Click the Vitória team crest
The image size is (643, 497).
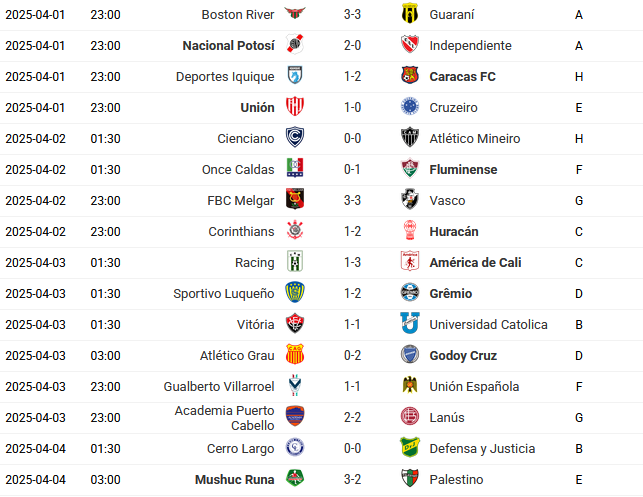[x=294, y=325]
